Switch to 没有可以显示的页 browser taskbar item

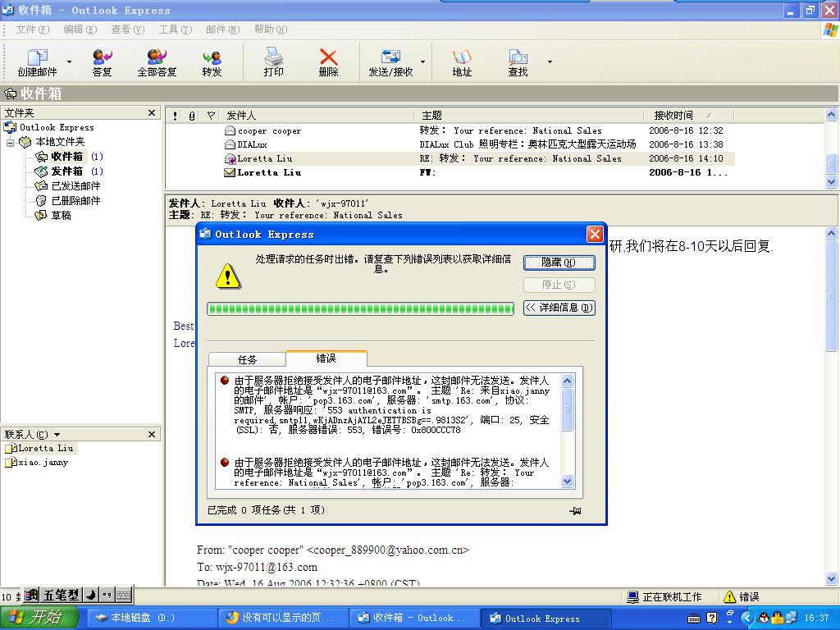click(281, 618)
